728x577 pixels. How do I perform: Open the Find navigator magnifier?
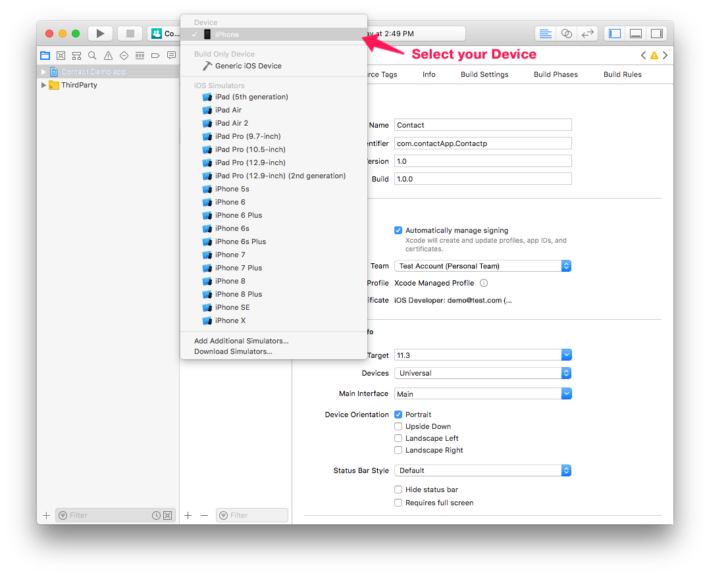pyautogui.click(x=92, y=56)
